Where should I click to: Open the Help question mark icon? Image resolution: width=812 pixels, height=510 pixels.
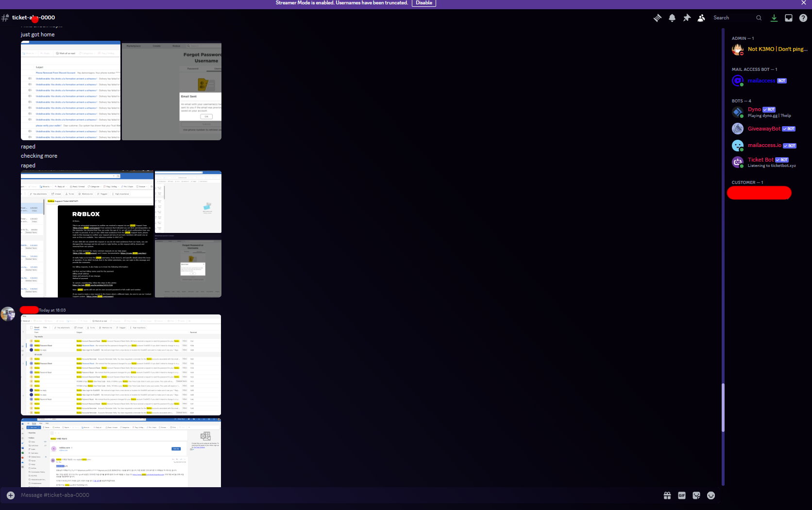coord(803,18)
